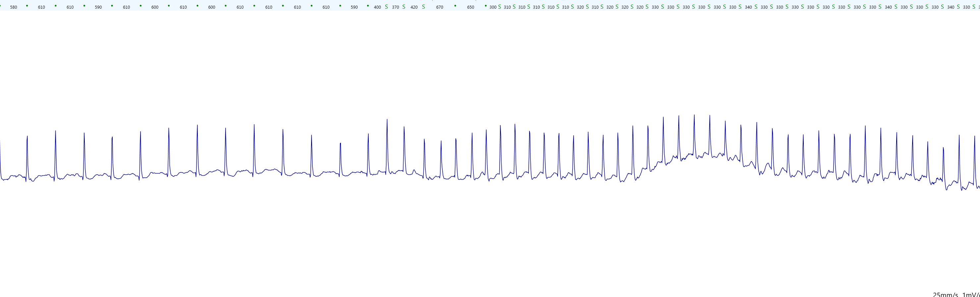Select the green dot after 580 interval

coord(27,6)
